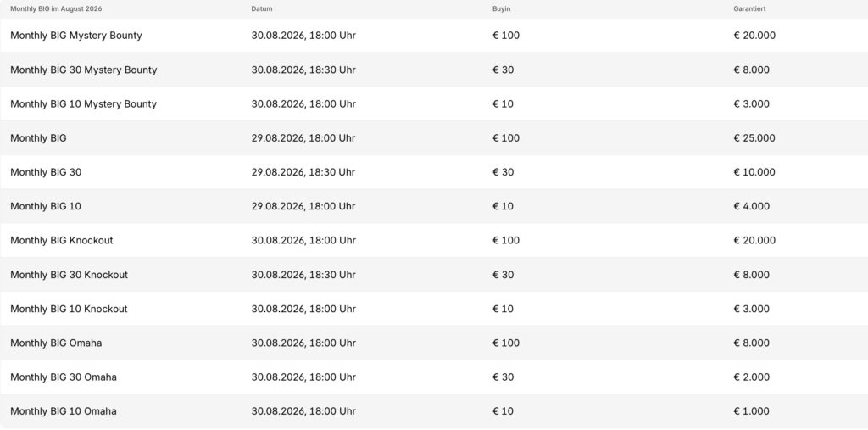868x430 pixels.
Task: Select Monthly BIG Knockout tournament
Action: [61, 241]
